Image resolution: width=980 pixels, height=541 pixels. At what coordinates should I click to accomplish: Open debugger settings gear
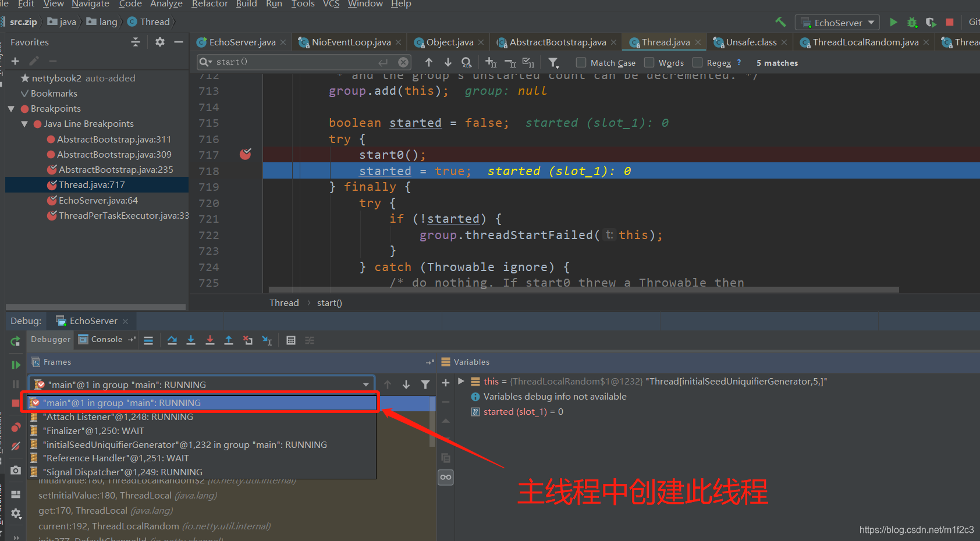coord(16,513)
